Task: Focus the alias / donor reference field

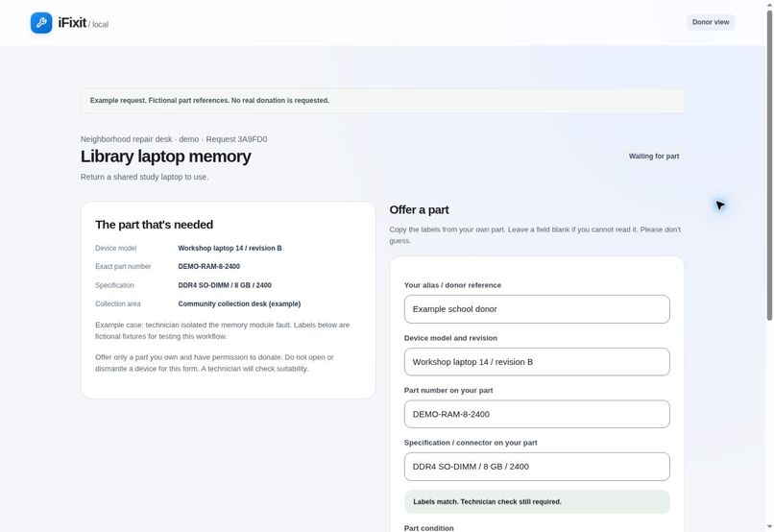Action: click(537, 309)
